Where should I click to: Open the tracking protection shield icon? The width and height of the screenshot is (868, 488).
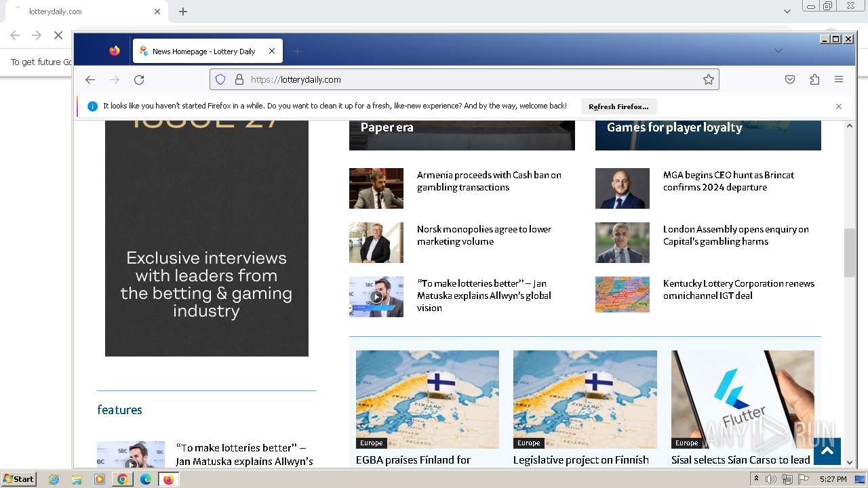[x=220, y=79]
